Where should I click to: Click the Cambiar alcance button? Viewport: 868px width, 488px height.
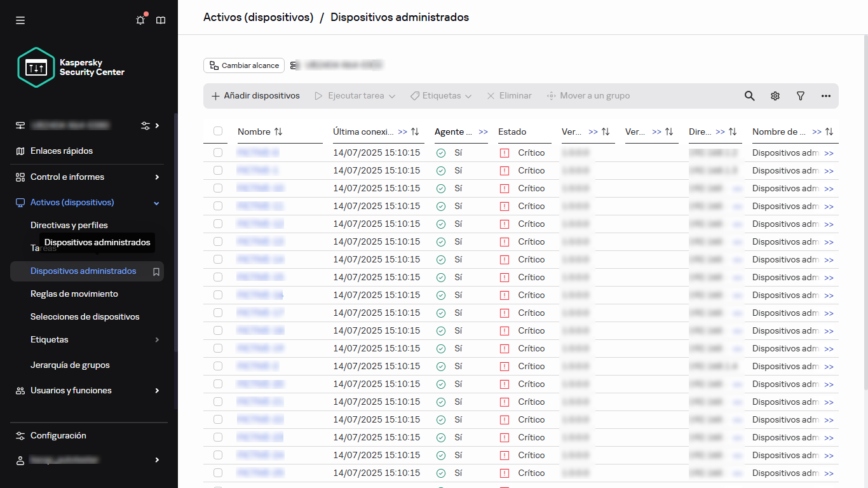pyautogui.click(x=243, y=65)
